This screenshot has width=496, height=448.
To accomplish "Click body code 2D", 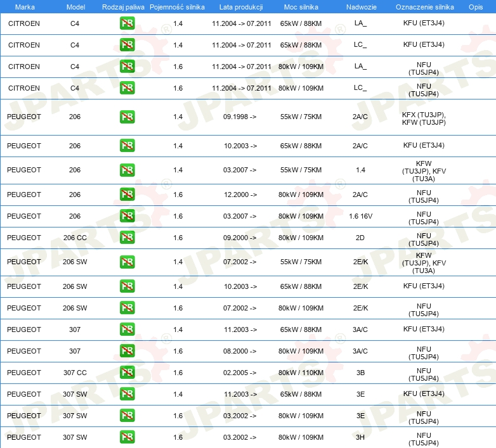I will [360, 238].
